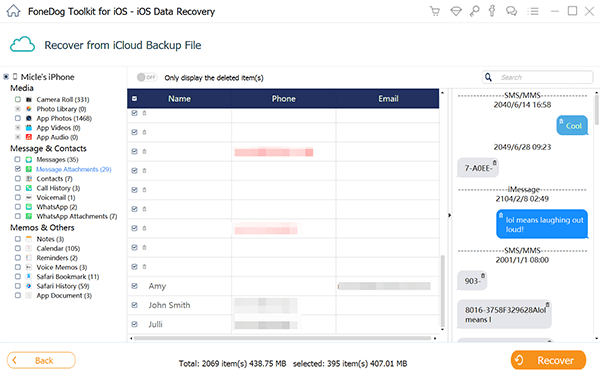Click the '7-A0EE-' message bubble

[x=478, y=168]
